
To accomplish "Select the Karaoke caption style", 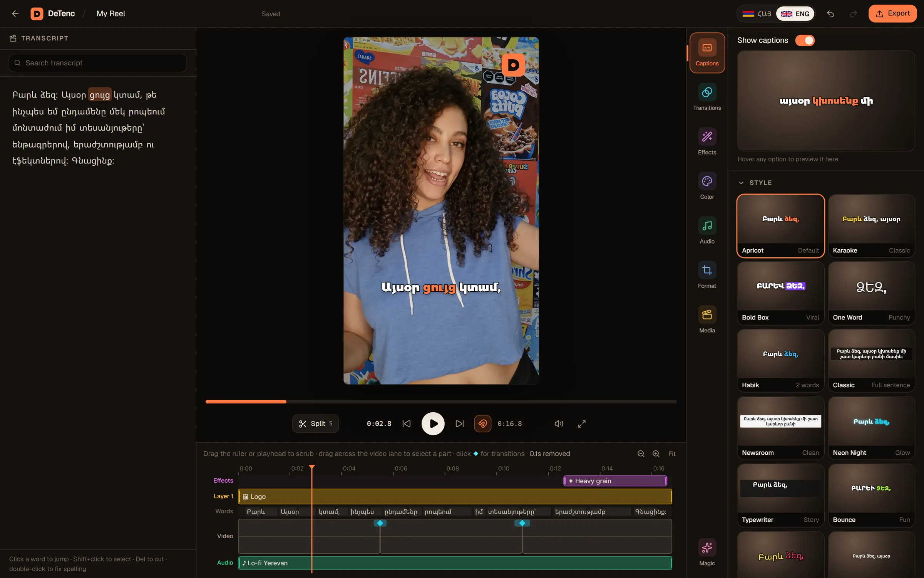I will click(x=871, y=226).
